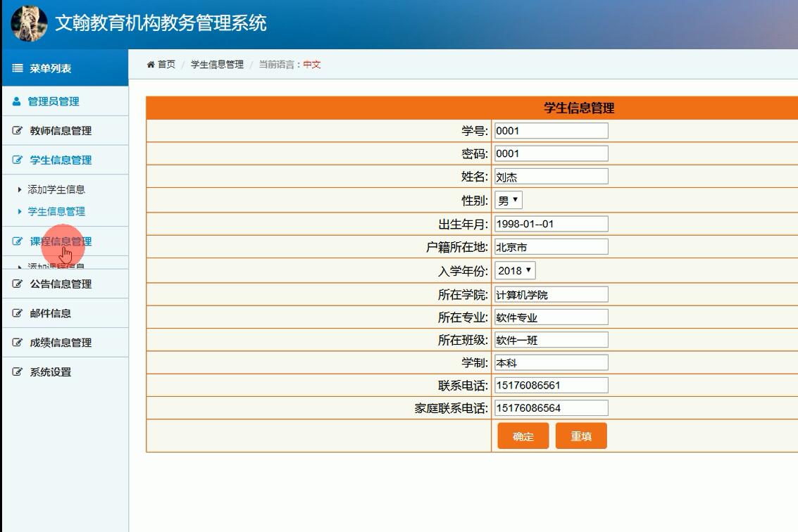Viewport: 798px width, 532px height.
Task: Click the menu list hamburger icon
Action: tap(18, 68)
